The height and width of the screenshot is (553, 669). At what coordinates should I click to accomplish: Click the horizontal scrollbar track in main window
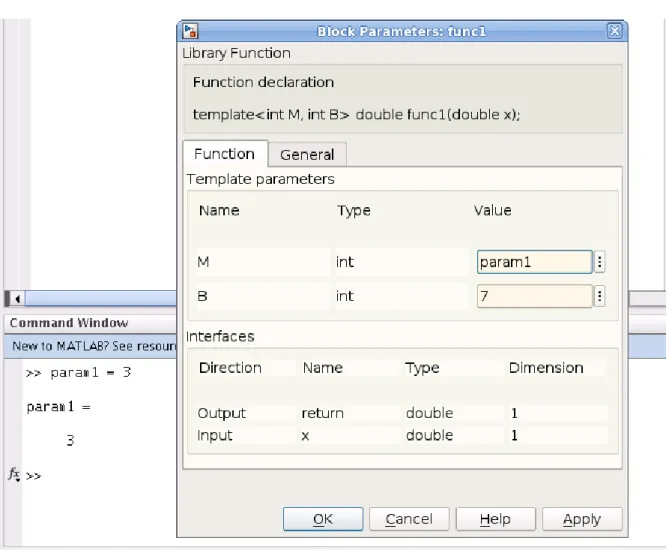(100, 299)
